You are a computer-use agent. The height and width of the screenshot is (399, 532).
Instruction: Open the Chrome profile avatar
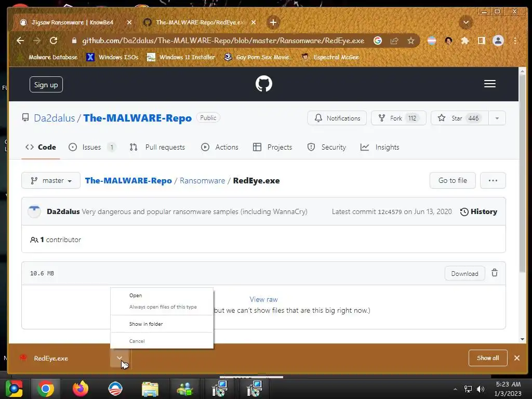498,41
